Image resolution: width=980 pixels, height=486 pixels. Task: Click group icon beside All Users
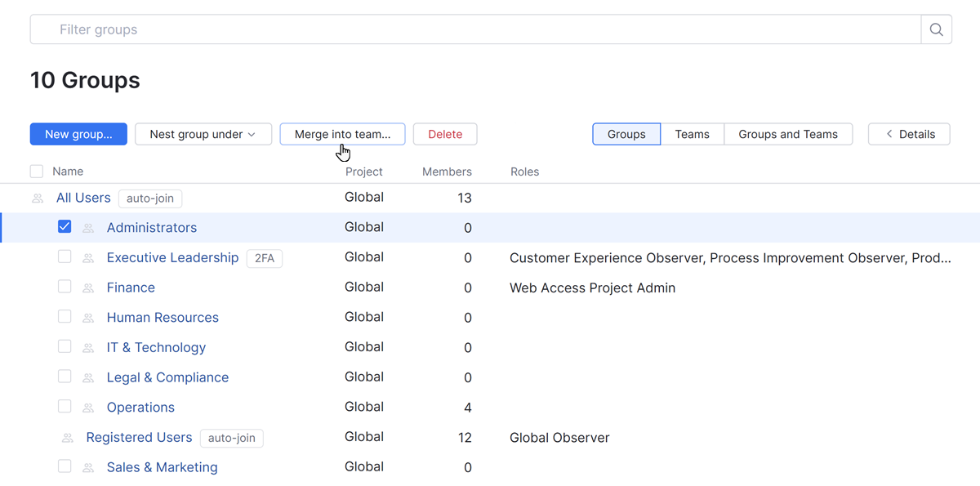[x=38, y=198]
